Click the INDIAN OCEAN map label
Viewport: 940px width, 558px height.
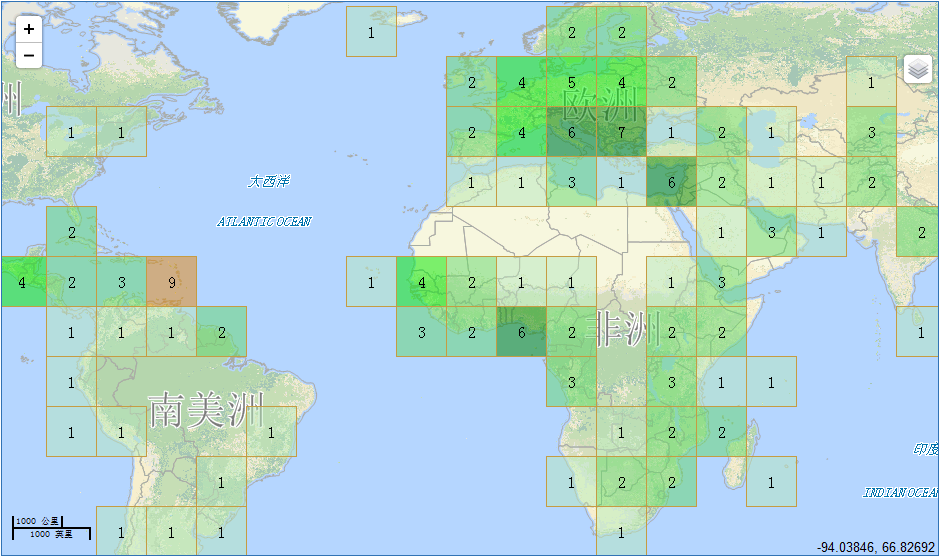point(900,492)
